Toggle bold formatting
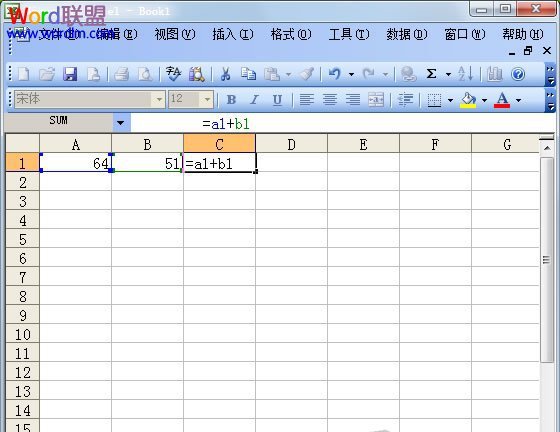 231,100
